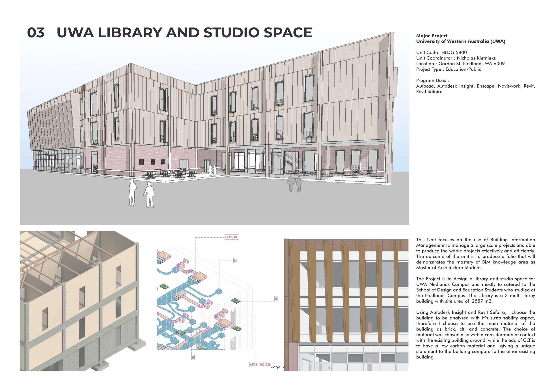Click the section number 03
Screen dimensions: 555x392
click(x=36, y=33)
